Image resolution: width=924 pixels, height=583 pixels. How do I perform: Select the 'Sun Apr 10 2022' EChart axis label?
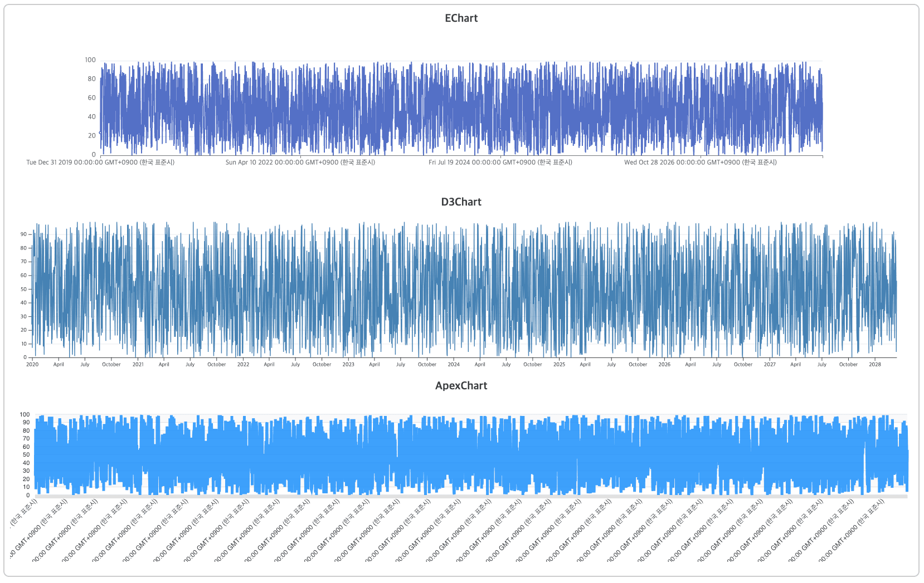[x=300, y=163]
